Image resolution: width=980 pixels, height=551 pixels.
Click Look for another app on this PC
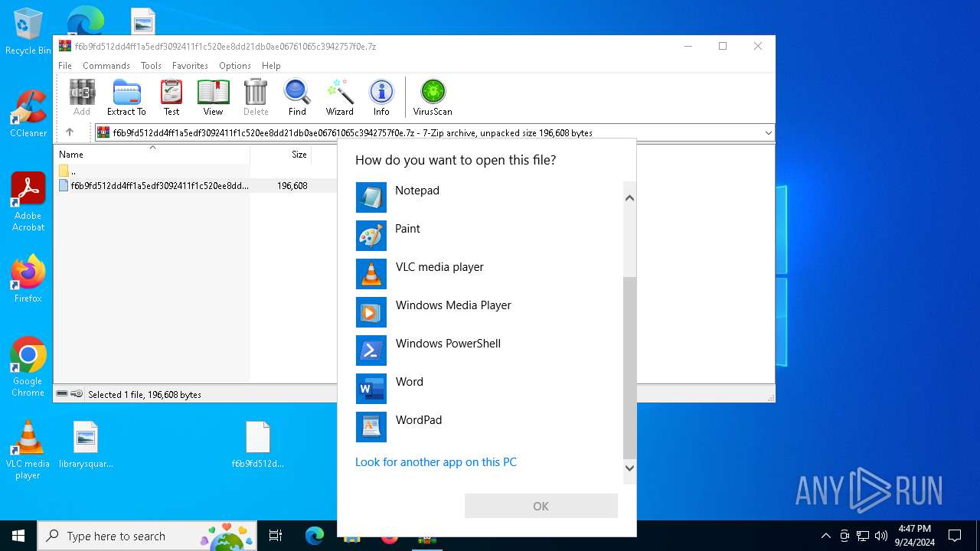pos(436,462)
